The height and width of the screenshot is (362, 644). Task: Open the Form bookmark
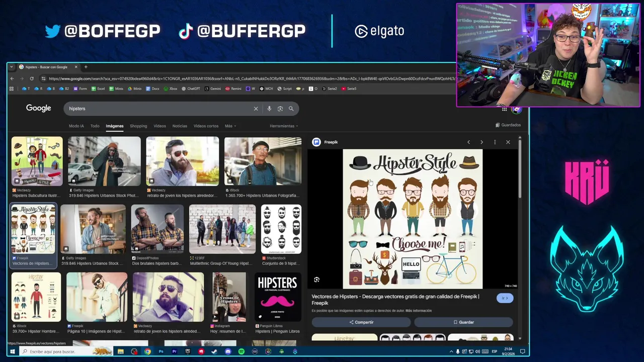(x=80, y=88)
